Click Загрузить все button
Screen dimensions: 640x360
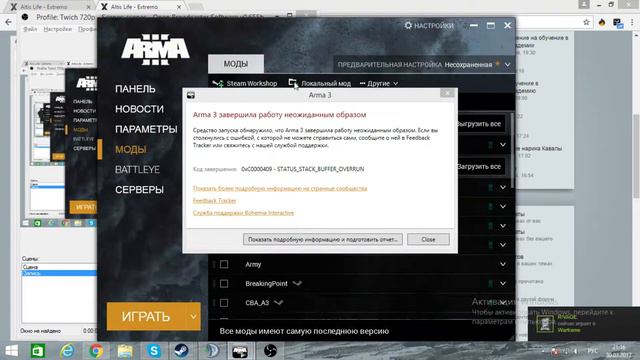coord(481,167)
